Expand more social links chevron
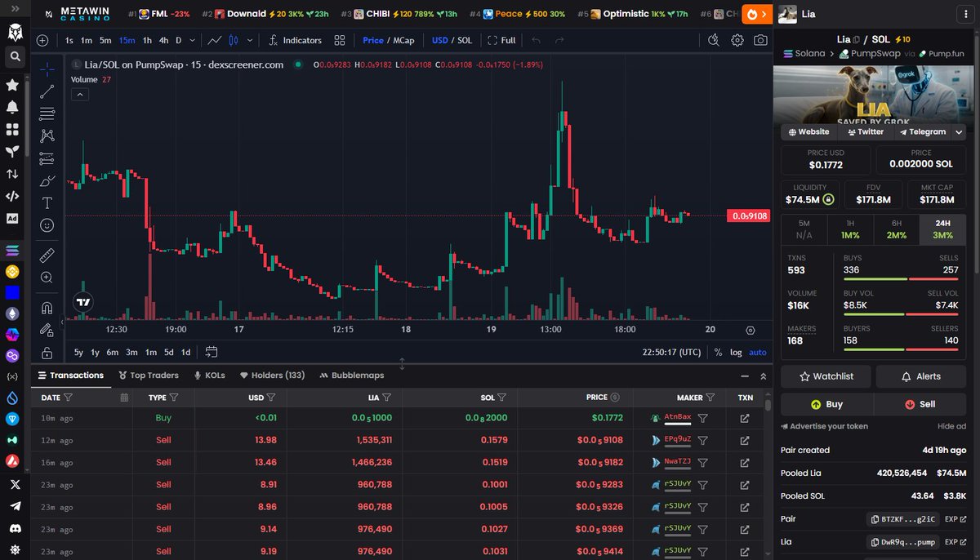This screenshot has height=560, width=980. 959,131
